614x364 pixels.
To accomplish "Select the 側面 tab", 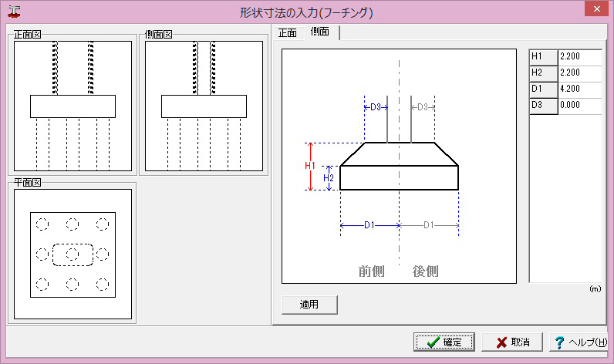I will click(319, 32).
